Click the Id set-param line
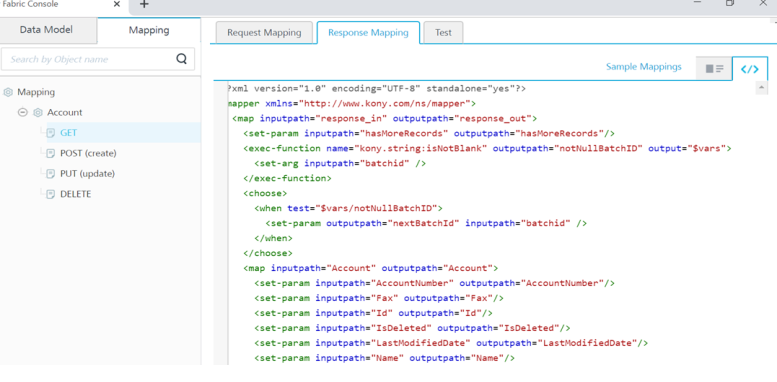Viewport: 777px width, 382px height. tap(374, 313)
